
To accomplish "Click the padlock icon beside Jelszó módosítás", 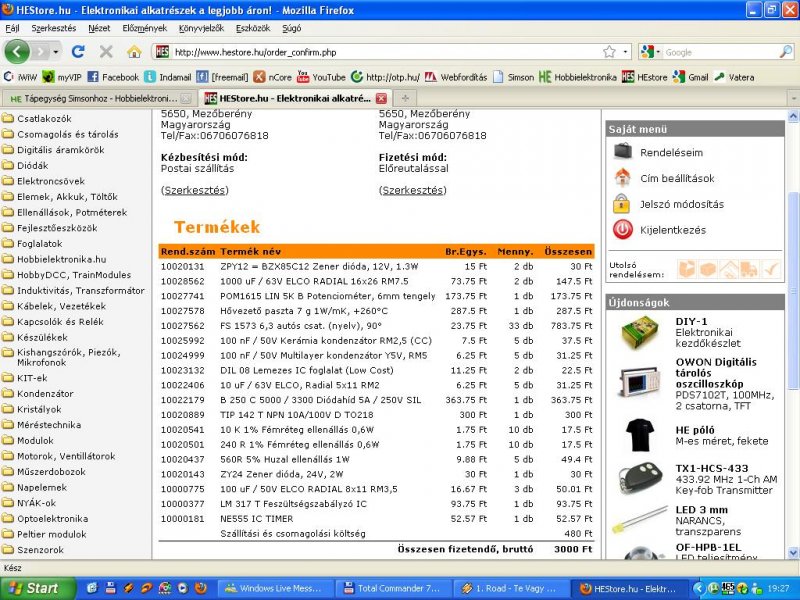I will click(621, 204).
